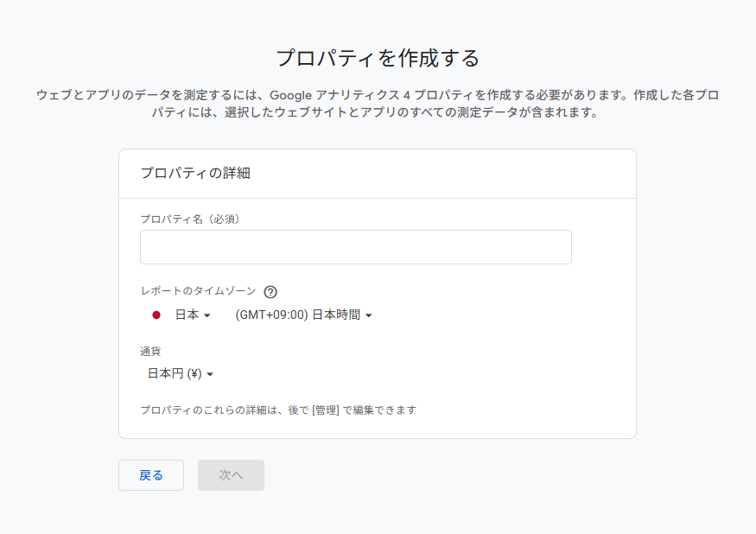Viewport: 756px width, 534px height.
Task: Click the red Japan flag circle icon
Action: (156, 315)
